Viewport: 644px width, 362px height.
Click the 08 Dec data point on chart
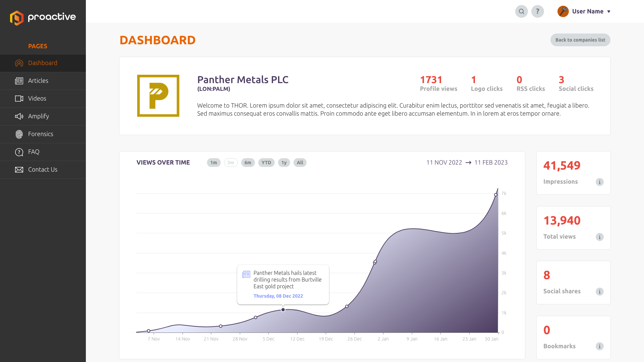tap(283, 310)
